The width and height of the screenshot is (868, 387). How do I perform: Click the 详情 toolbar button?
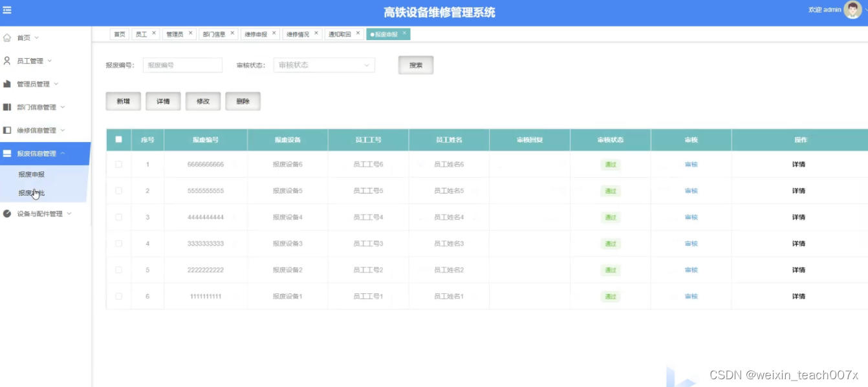pos(163,101)
